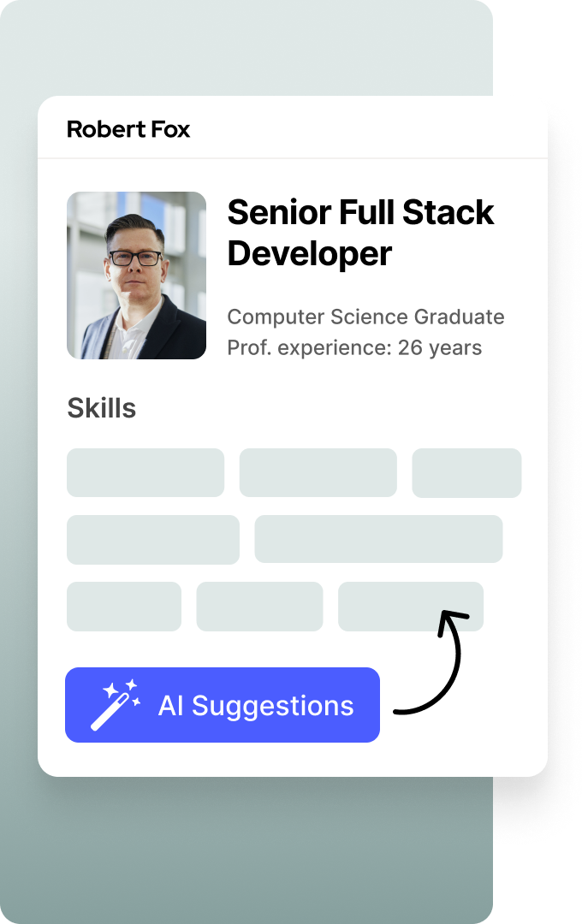Click the Computer Science Graduate text
582x924 pixels.
pos(365,317)
